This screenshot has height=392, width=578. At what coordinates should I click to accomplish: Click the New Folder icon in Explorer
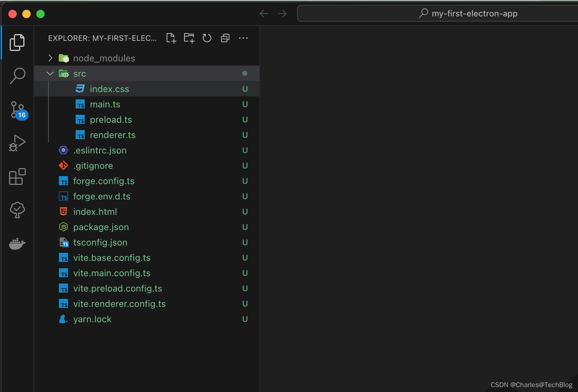tap(189, 38)
